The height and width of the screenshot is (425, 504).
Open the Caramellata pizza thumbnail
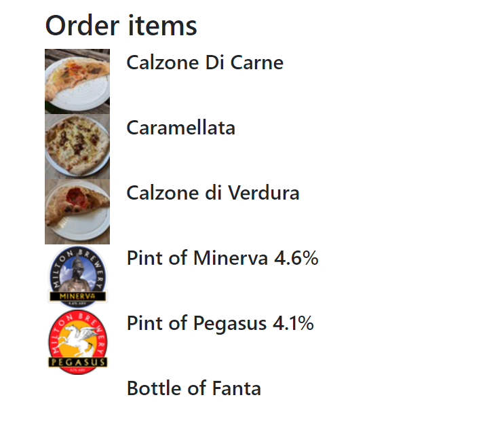(x=77, y=146)
